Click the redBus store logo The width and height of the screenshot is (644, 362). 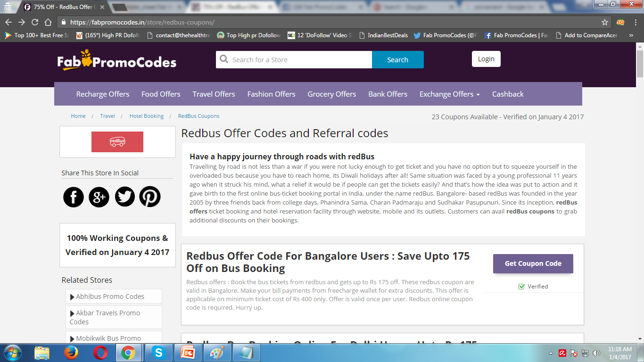pos(117,142)
